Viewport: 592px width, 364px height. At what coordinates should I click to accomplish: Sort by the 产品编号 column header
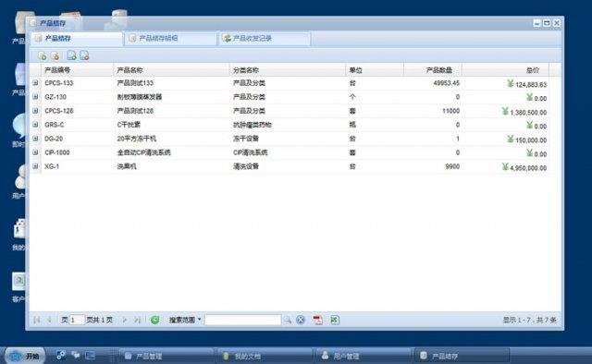77,70
